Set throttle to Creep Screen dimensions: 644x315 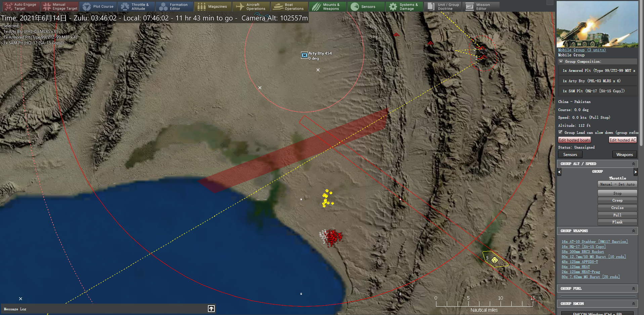tap(617, 200)
